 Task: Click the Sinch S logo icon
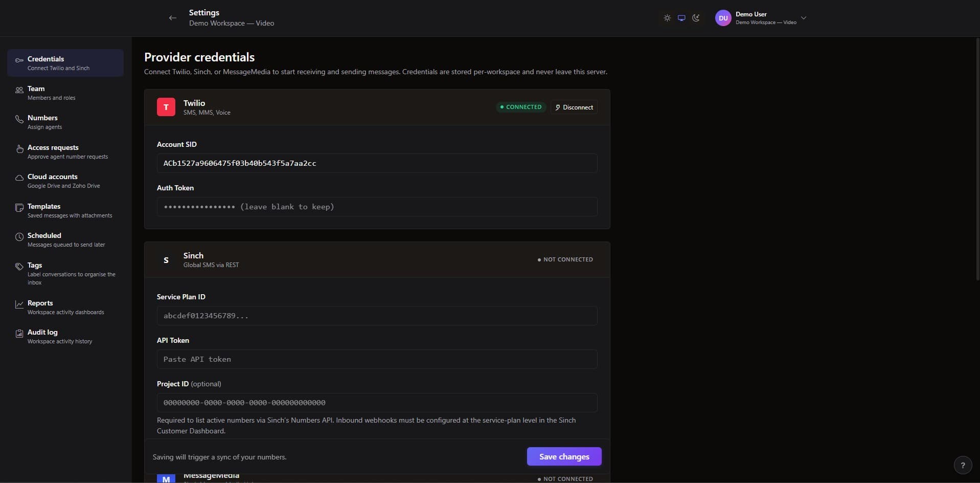point(166,259)
